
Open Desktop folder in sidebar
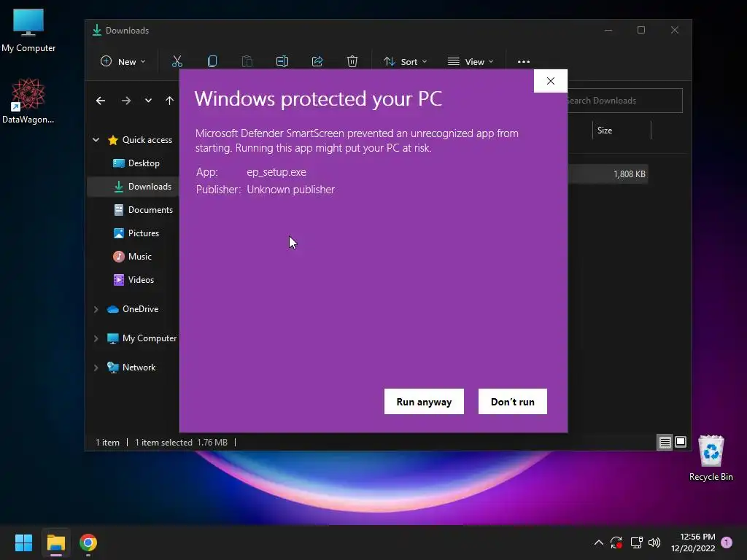(x=136, y=163)
